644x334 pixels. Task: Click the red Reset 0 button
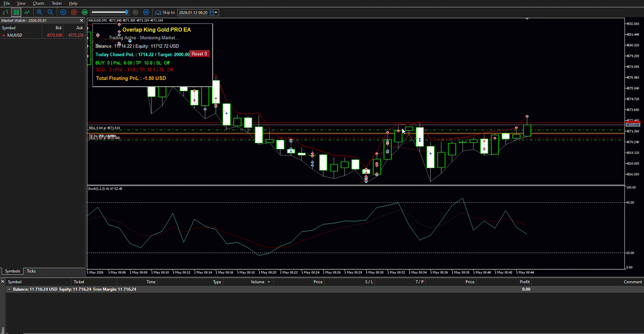pyautogui.click(x=199, y=54)
